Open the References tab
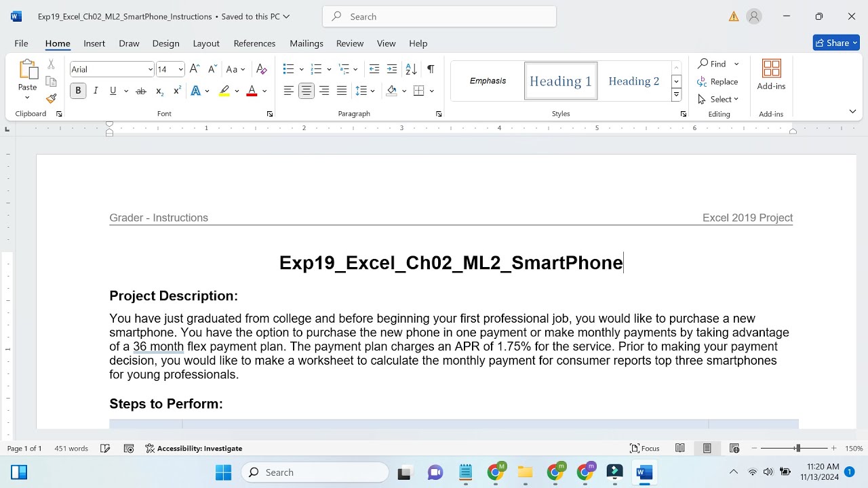 [254, 43]
